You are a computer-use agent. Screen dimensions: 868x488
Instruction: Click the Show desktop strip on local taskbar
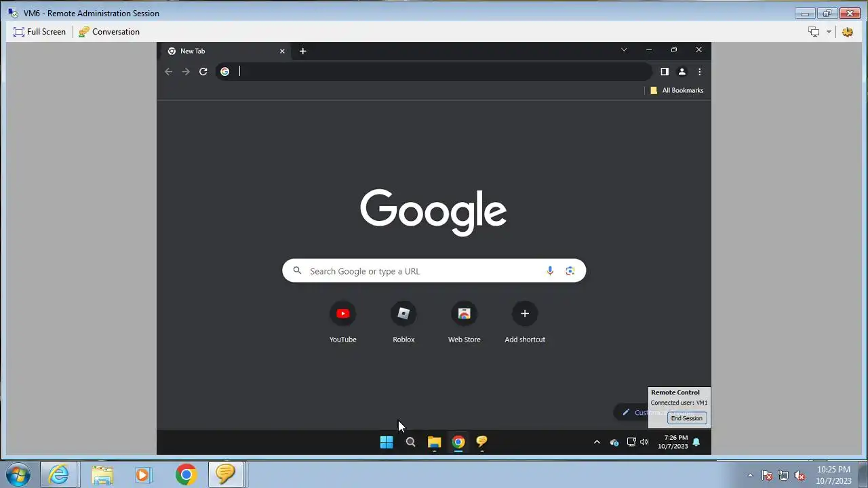click(x=863, y=475)
